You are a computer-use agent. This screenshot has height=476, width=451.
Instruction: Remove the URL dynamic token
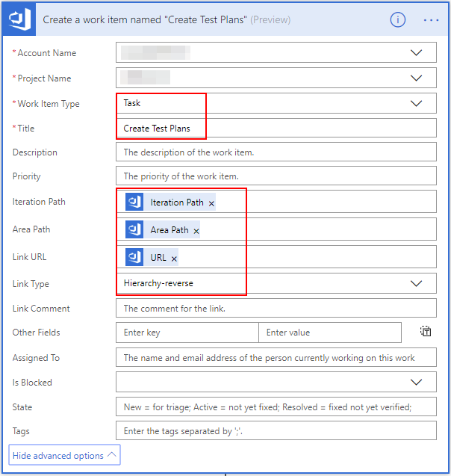click(174, 259)
